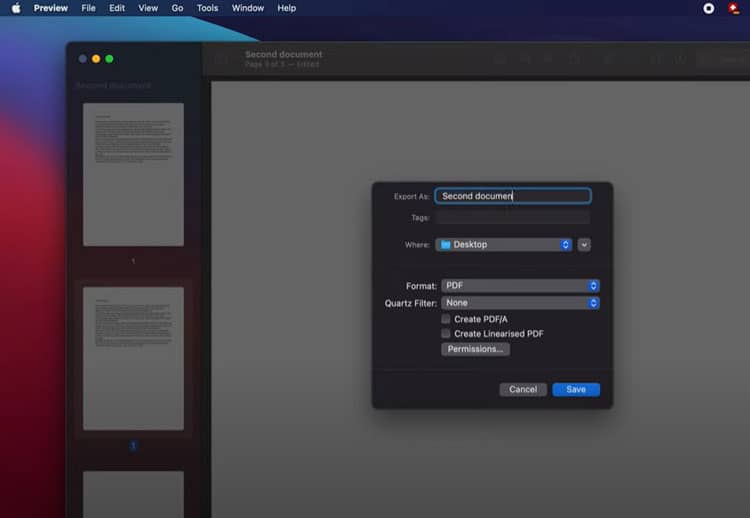Screen dimensions: 750x518
Task: Save the exported document
Action: (576, 389)
